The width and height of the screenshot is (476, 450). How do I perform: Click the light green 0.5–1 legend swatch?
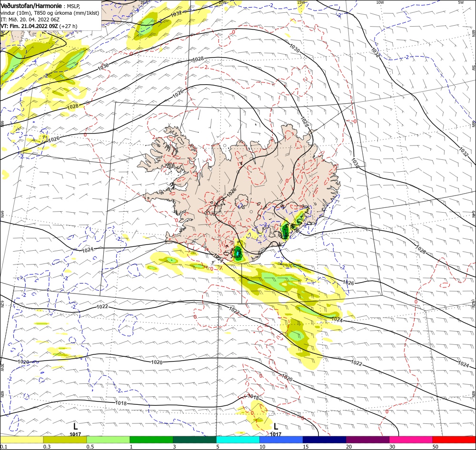pos(108,440)
